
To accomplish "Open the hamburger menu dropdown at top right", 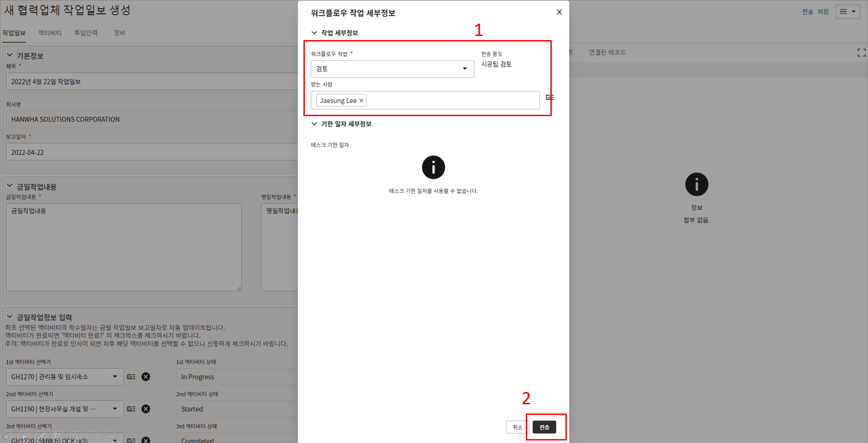I will pos(847,12).
